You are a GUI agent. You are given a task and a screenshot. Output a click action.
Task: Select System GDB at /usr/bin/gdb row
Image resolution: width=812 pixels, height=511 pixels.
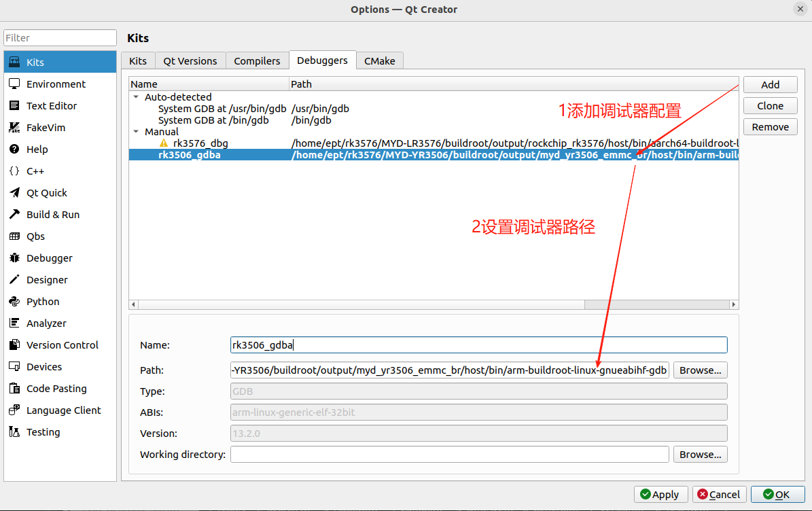coord(434,109)
